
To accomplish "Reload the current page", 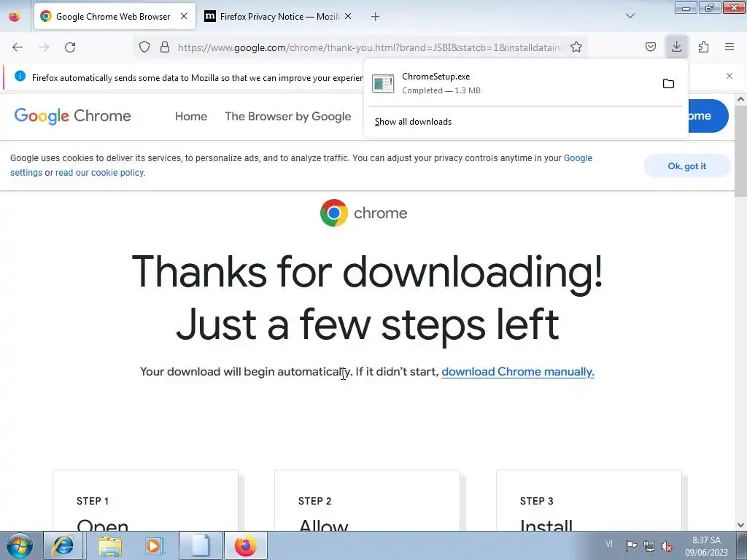I will [x=70, y=47].
